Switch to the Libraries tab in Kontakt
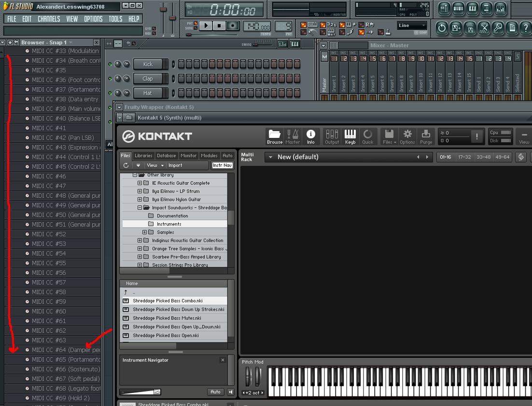This screenshot has height=406, width=532. [x=143, y=156]
